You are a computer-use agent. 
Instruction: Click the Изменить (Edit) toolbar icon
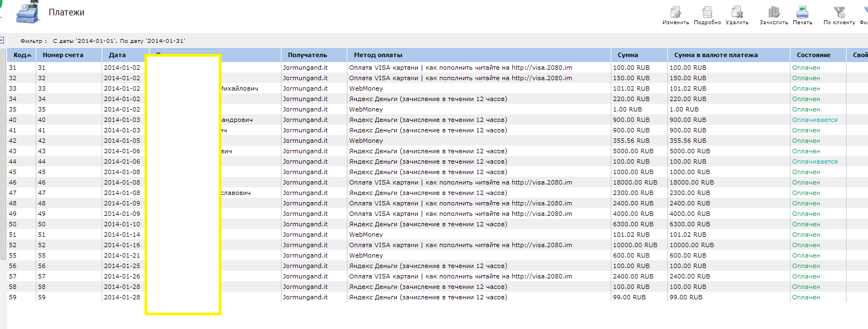click(x=675, y=12)
